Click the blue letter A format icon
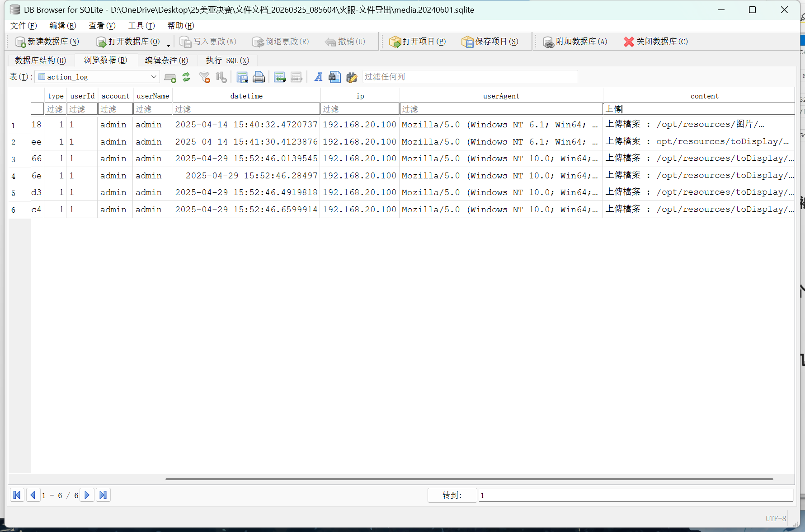The height and width of the screenshot is (532, 805). click(x=318, y=77)
